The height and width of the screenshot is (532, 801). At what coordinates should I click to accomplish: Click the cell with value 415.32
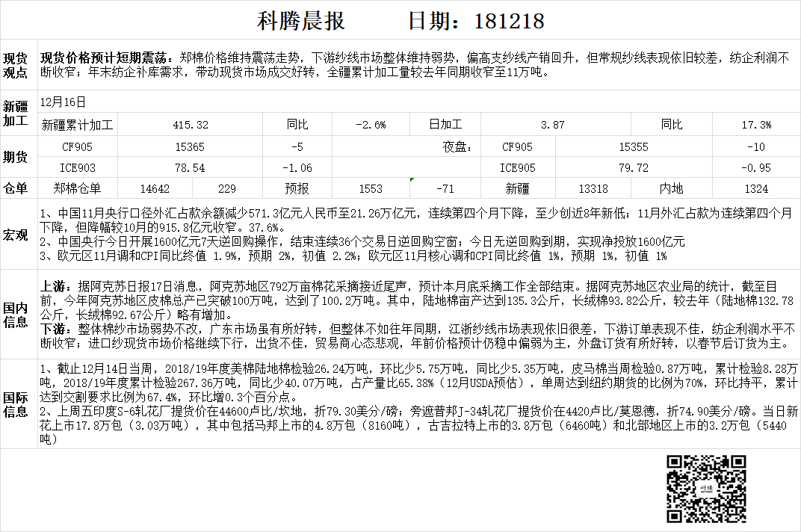(x=190, y=125)
